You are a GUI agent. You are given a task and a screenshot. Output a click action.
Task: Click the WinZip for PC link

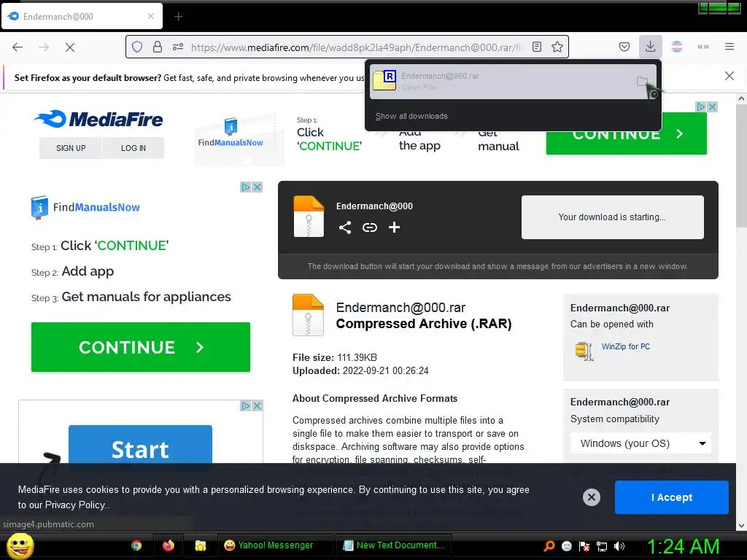click(625, 346)
